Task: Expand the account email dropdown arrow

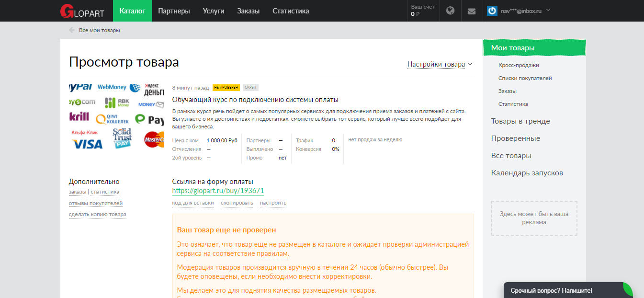Action: point(548,10)
